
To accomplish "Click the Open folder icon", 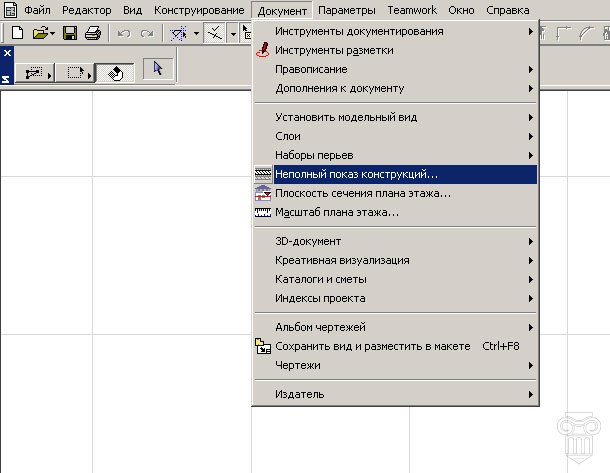I will click(x=40, y=33).
